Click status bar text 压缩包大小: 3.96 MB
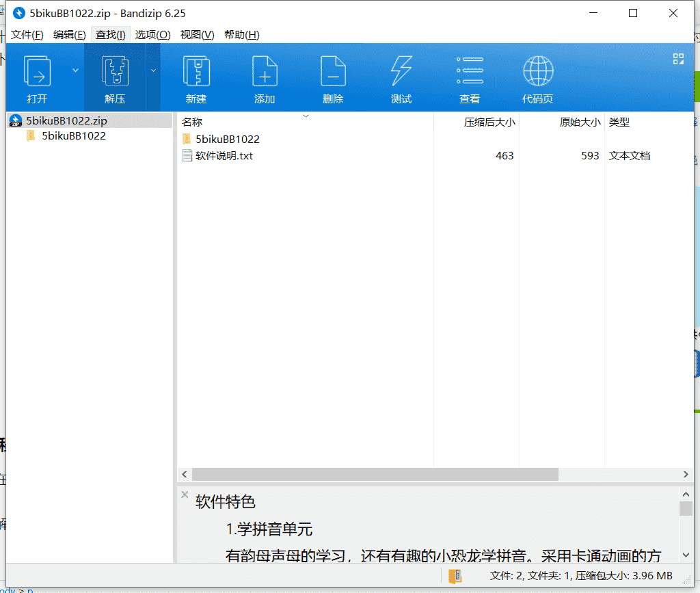This screenshot has width=700, height=593. click(x=623, y=576)
